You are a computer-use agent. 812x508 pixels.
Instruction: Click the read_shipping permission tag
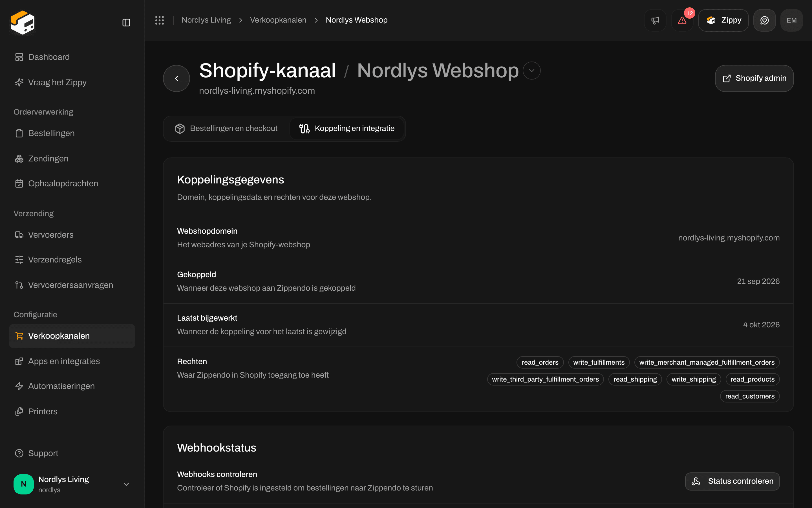[x=635, y=379]
